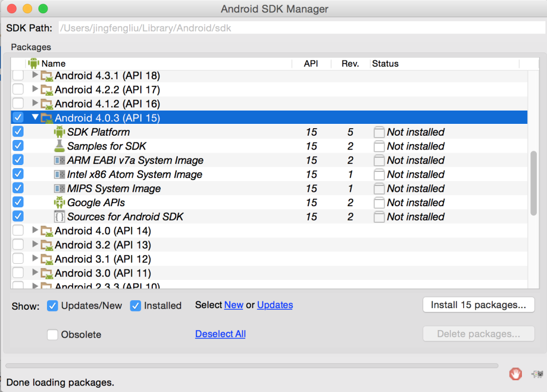Click the ARM EABI v7a status icon
The height and width of the screenshot is (392, 547).
pyautogui.click(x=379, y=160)
